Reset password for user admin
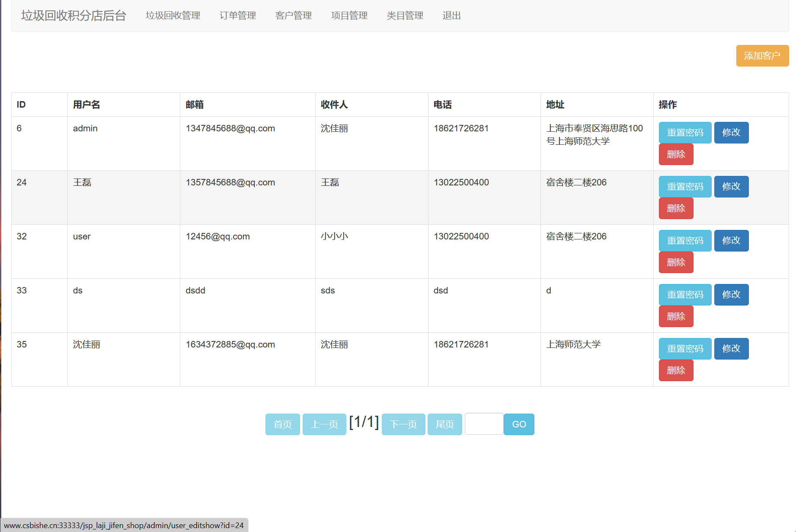 (685, 133)
